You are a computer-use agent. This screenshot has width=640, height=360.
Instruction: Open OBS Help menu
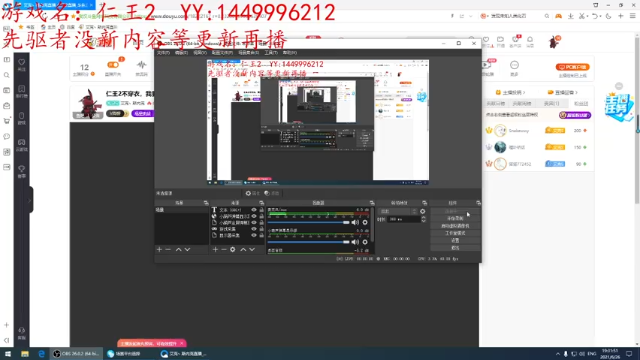tap(289, 53)
